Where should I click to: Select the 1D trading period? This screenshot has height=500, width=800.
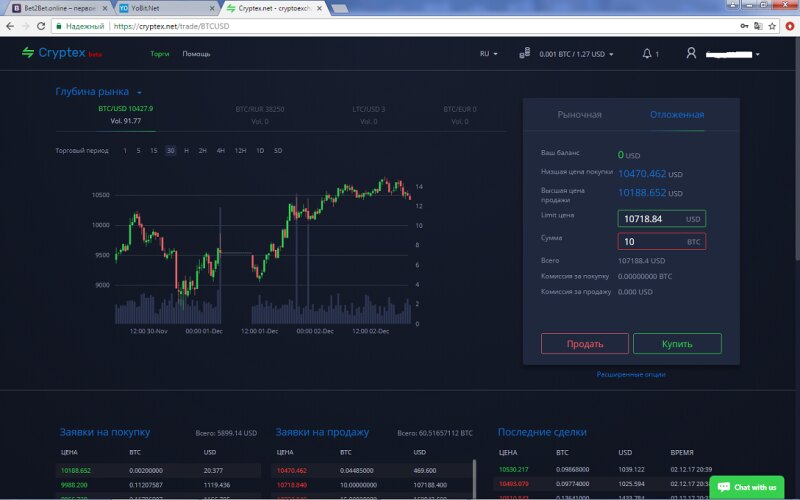pyautogui.click(x=260, y=150)
